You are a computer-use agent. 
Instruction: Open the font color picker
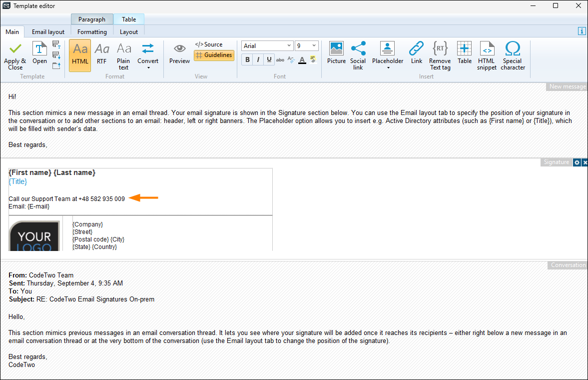point(302,60)
